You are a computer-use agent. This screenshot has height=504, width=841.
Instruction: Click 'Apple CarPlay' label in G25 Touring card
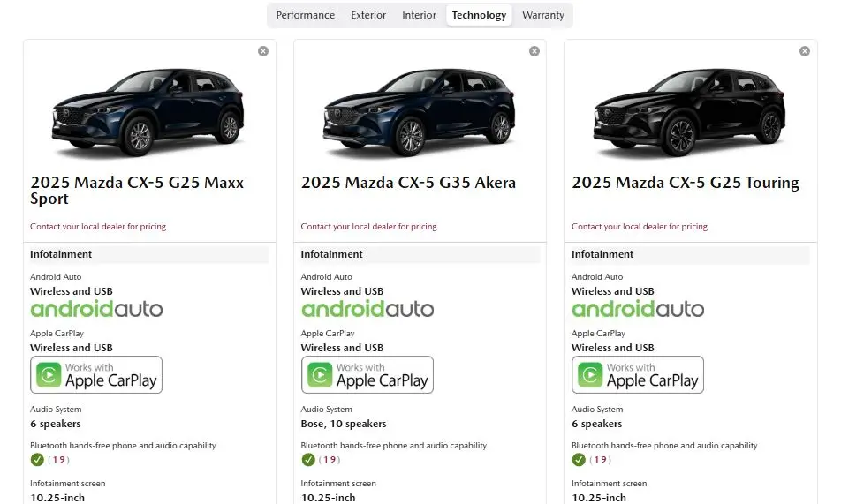[599, 333]
